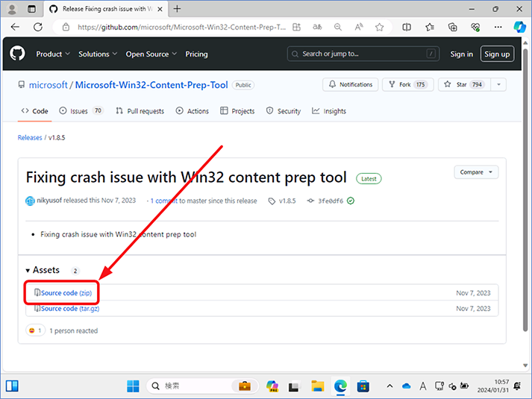The height and width of the screenshot is (399, 532).
Task: Add page to favorites star icon
Action: (379, 27)
